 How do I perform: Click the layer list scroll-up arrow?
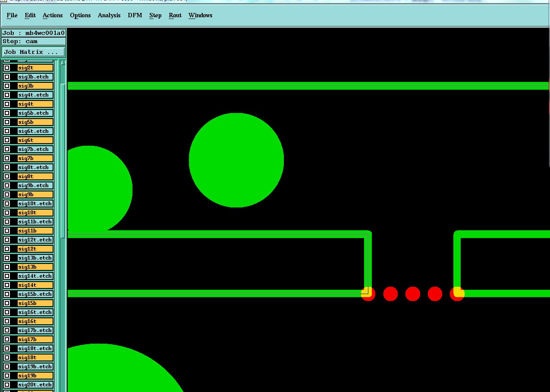coord(63,63)
